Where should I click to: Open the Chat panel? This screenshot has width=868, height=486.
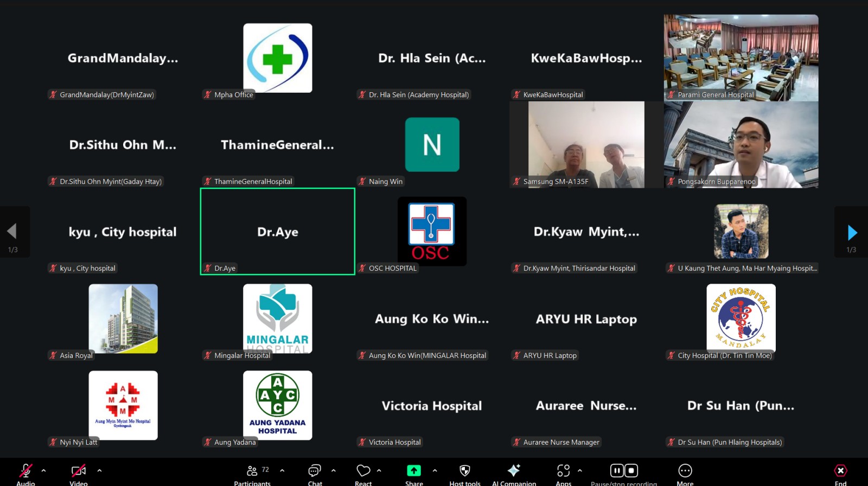[315, 471]
